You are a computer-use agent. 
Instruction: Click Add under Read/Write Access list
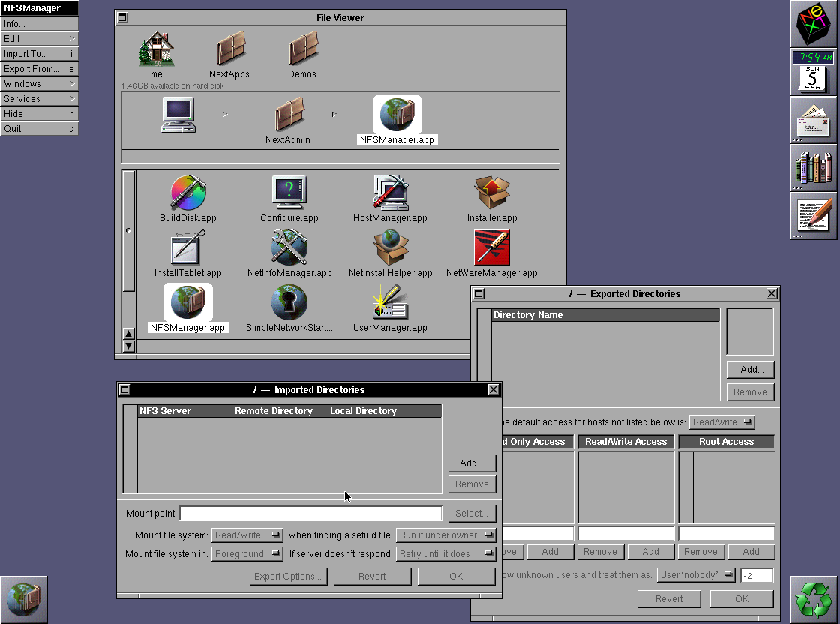(x=651, y=552)
